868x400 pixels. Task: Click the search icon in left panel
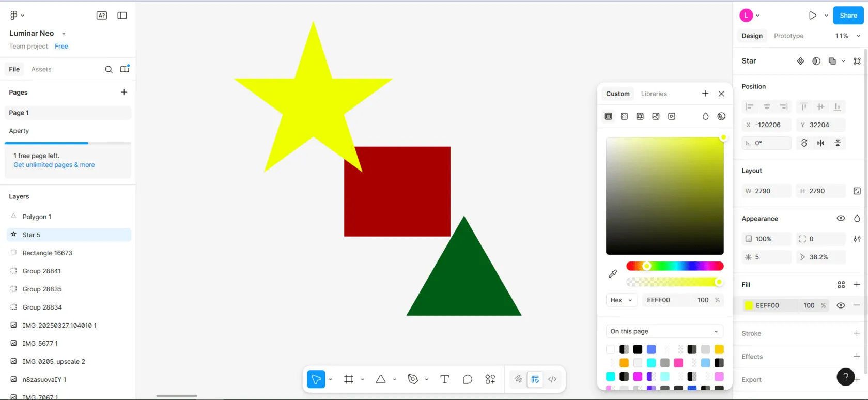click(109, 69)
